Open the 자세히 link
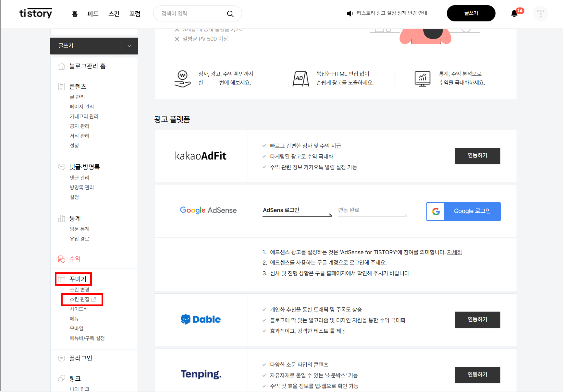Viewport: 563px width, 392px height. 454,252
